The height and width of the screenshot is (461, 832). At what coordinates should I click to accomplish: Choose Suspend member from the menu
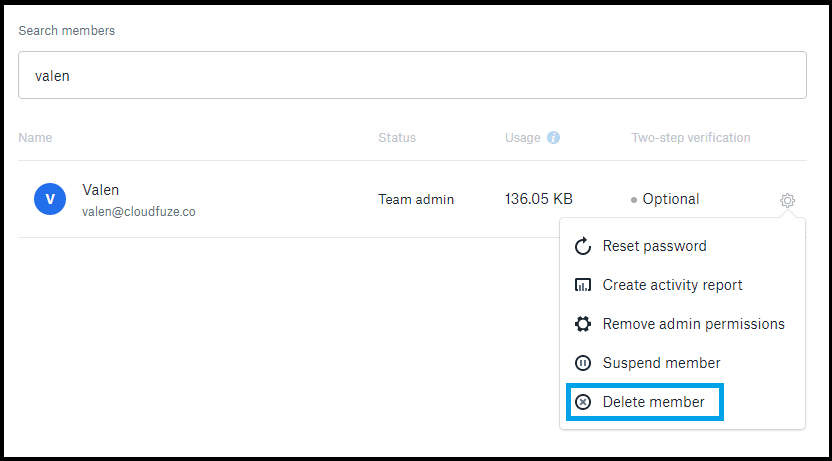click(x=662, y=363)
